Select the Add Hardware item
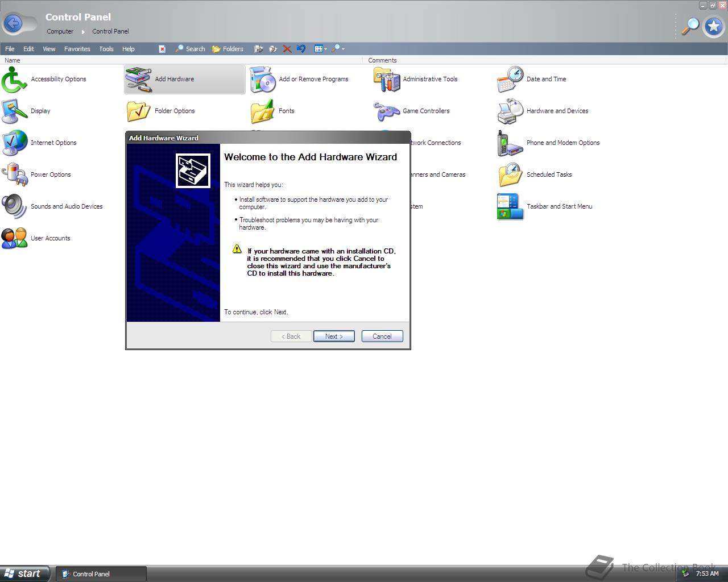This screenshot has height=582, width=728. pyautogui.click(x=184, y=79)
